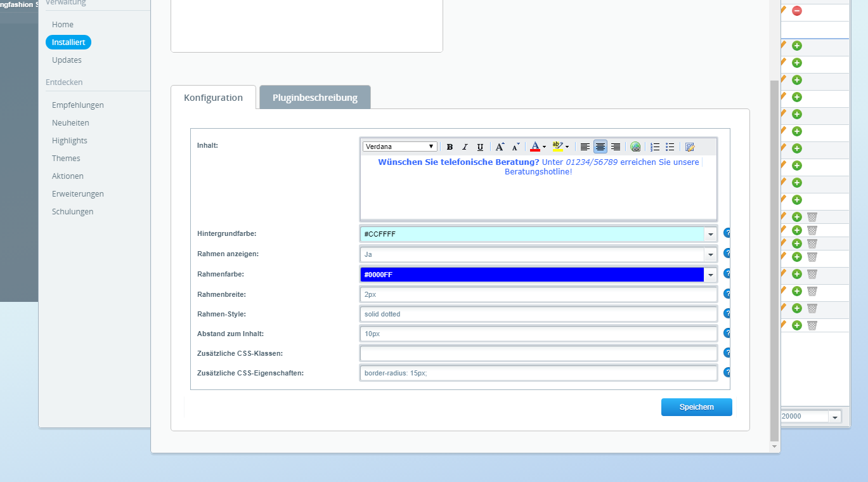868x482 pixels.
Task: Open highlight color picker arrow
Action: [x=567, y=147]
